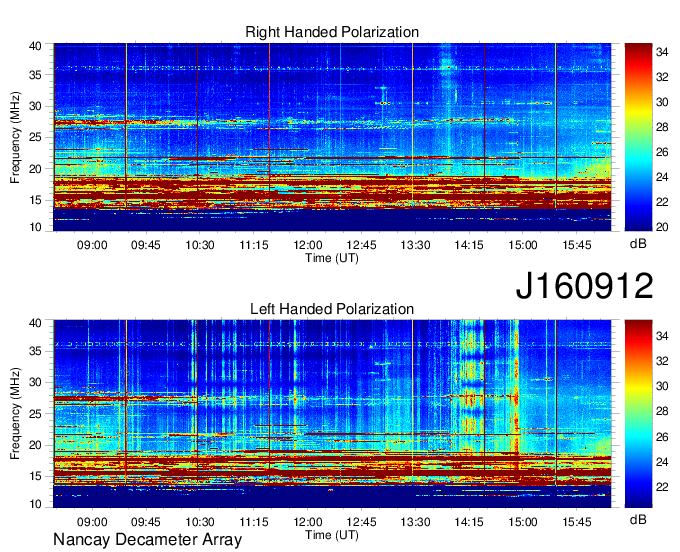Click the "Nancay Decameter Array" caption

point(147,540)
